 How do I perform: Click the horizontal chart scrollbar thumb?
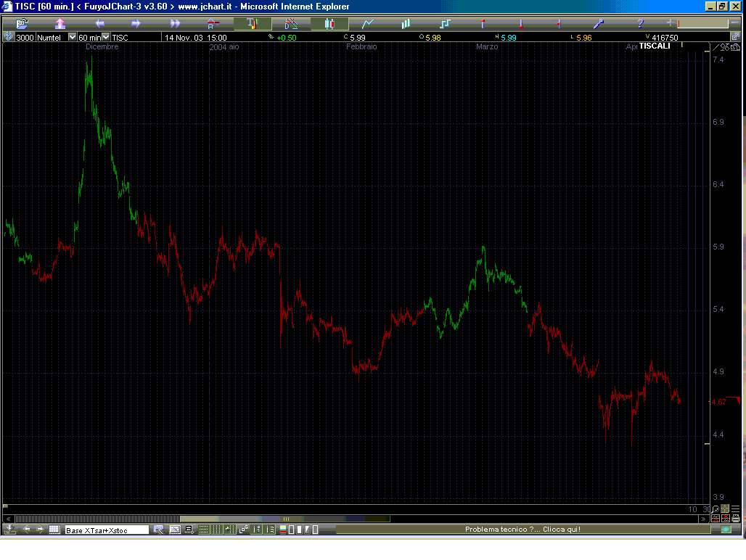pyautogui.click(x=285, y=519)
